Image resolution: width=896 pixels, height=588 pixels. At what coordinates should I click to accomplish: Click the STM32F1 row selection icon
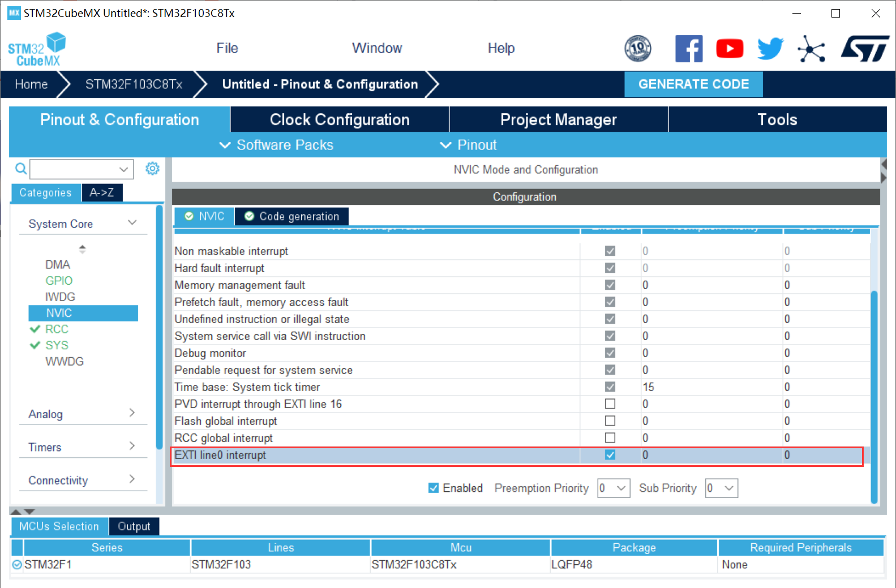pyautogui.click(x=17, y=564)
